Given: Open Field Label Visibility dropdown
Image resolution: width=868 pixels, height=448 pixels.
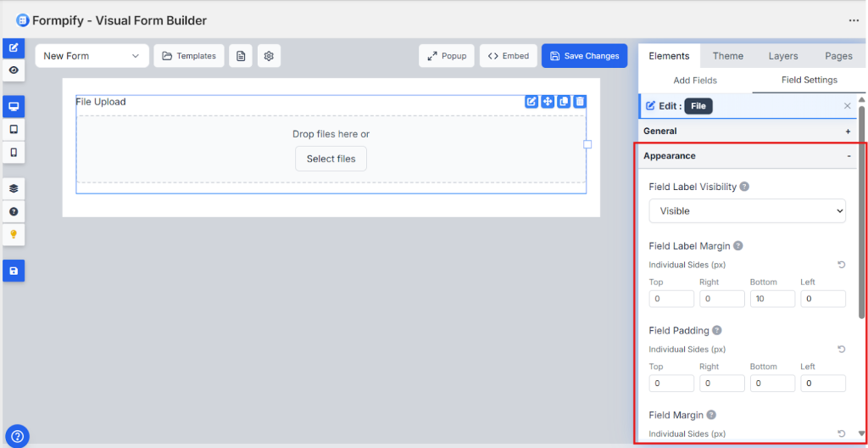Looking at the screenshot, I should click(747, 210).
